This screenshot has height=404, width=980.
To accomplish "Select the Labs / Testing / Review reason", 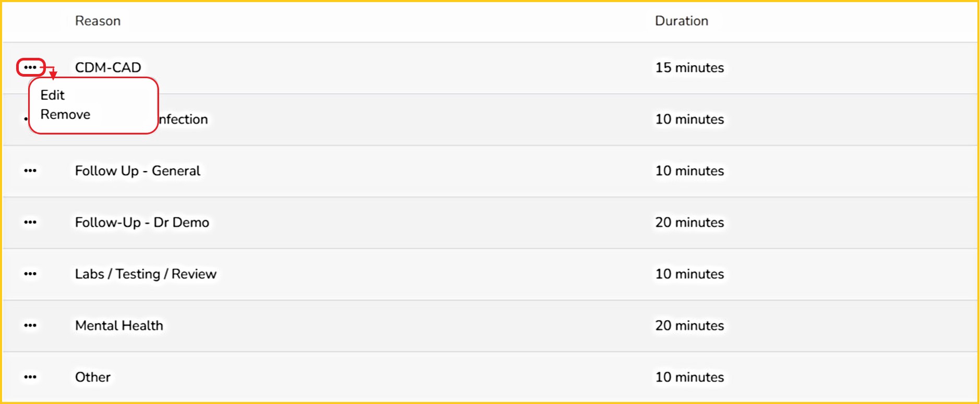I will (146, 274).
